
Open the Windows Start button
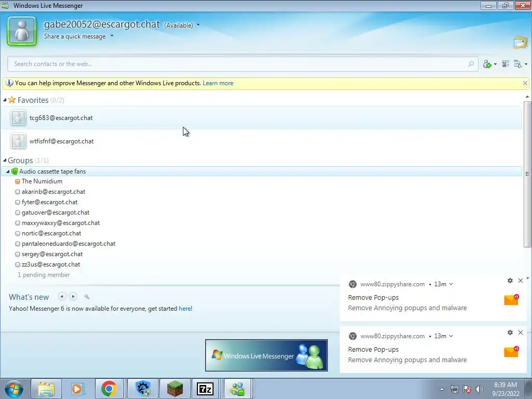[x=14, y=389]
